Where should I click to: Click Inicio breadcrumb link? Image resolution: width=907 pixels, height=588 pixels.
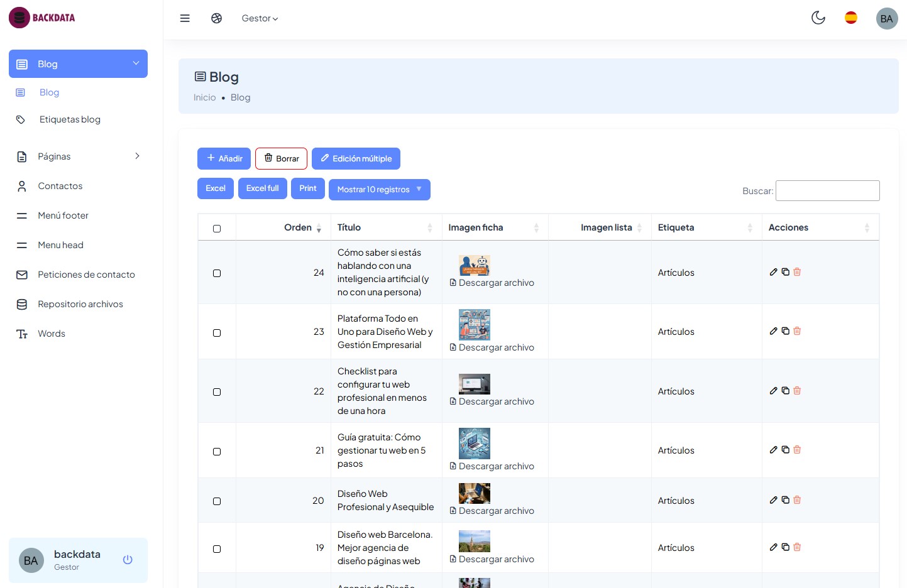205,97
